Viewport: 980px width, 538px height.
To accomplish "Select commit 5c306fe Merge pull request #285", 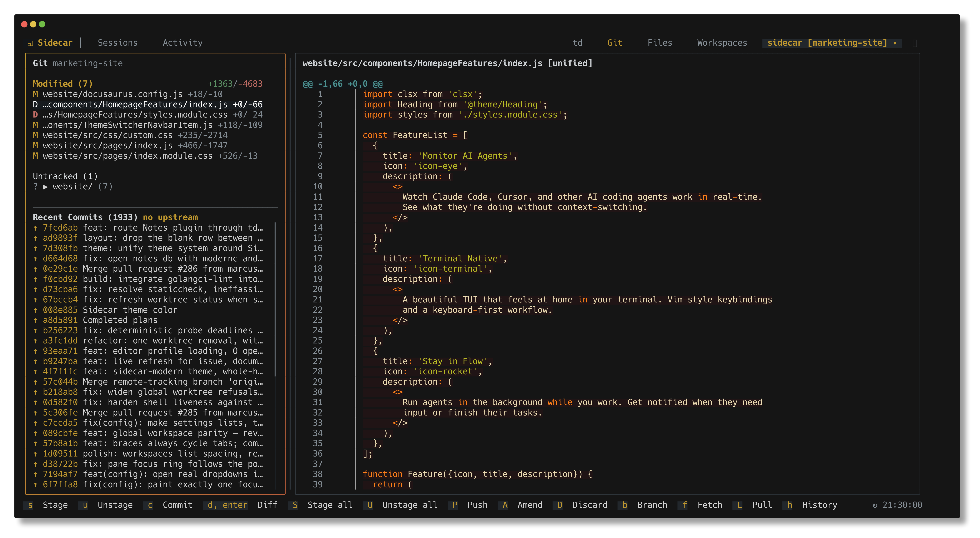I will [x=148, y=412].
